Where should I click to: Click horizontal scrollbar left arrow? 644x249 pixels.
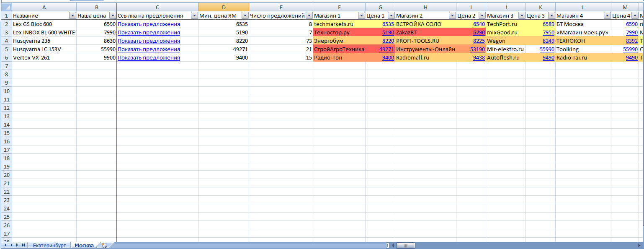point(393,245)
